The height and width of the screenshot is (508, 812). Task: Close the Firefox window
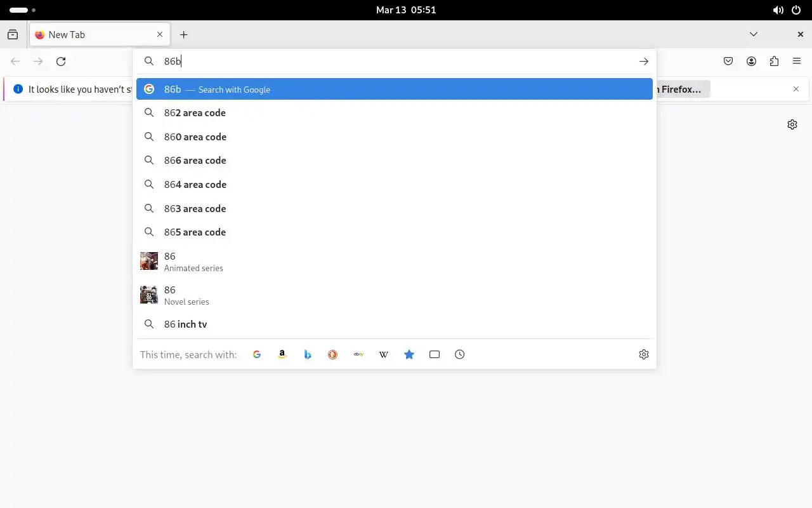click(x=801, y=35)
